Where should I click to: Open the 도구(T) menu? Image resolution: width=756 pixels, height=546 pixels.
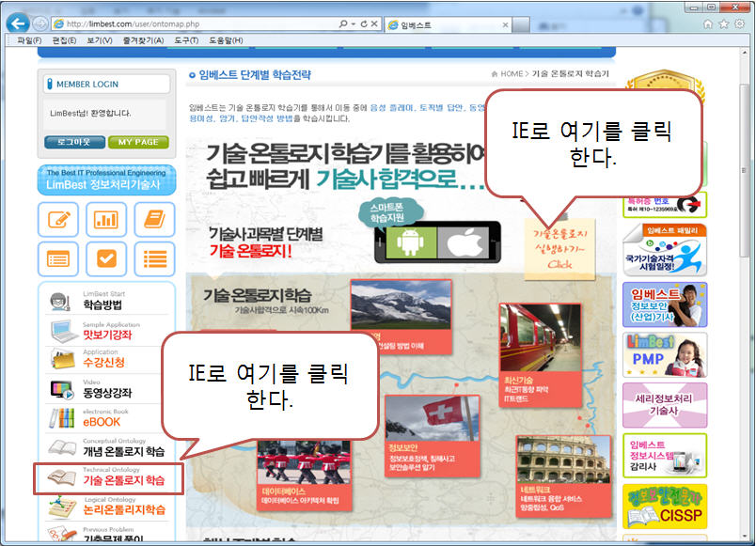click(186, 40)
